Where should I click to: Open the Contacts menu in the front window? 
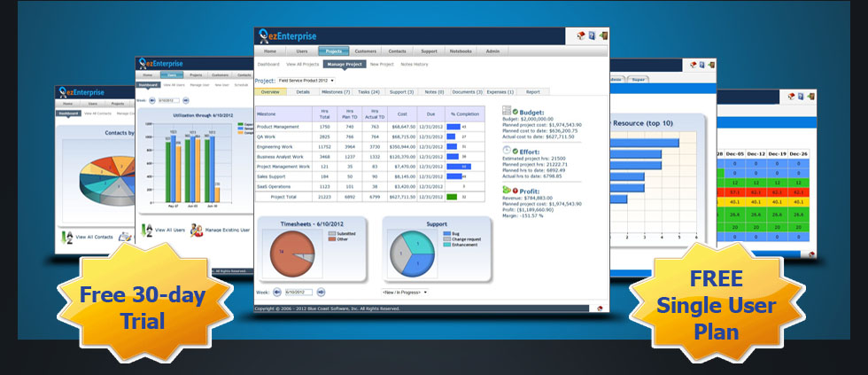click(397, 51)
